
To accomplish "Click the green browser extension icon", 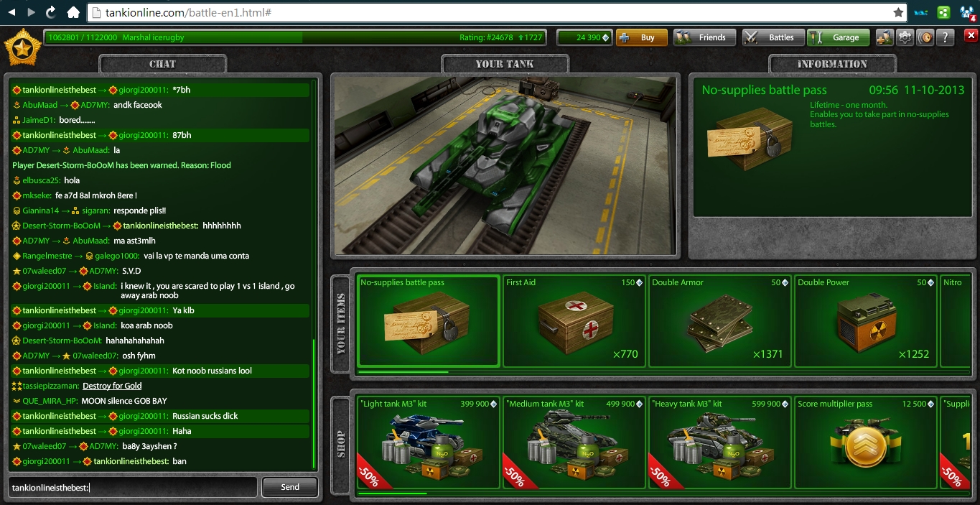I will pyautogui.click(x=944, y=12).
